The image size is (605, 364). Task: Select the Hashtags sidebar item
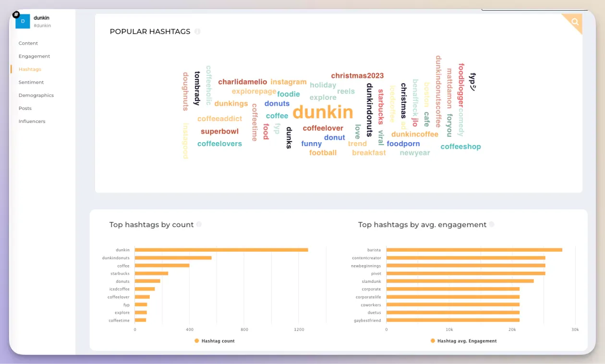[30, 69]
